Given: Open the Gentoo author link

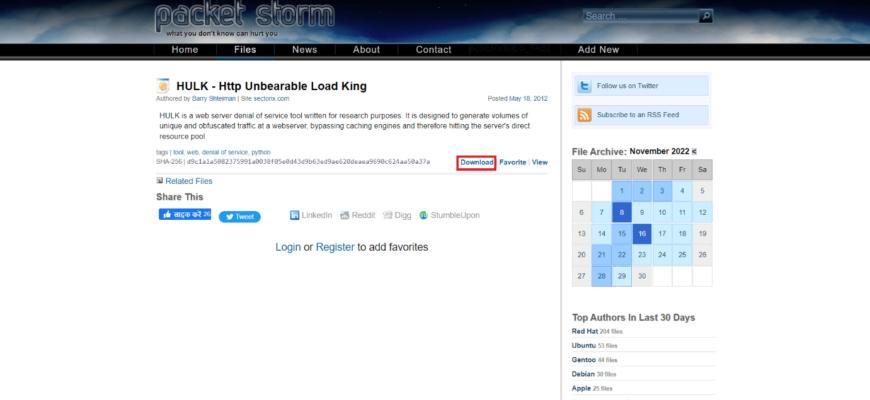Looking at the screenshot, I should [x=584, y=360].
